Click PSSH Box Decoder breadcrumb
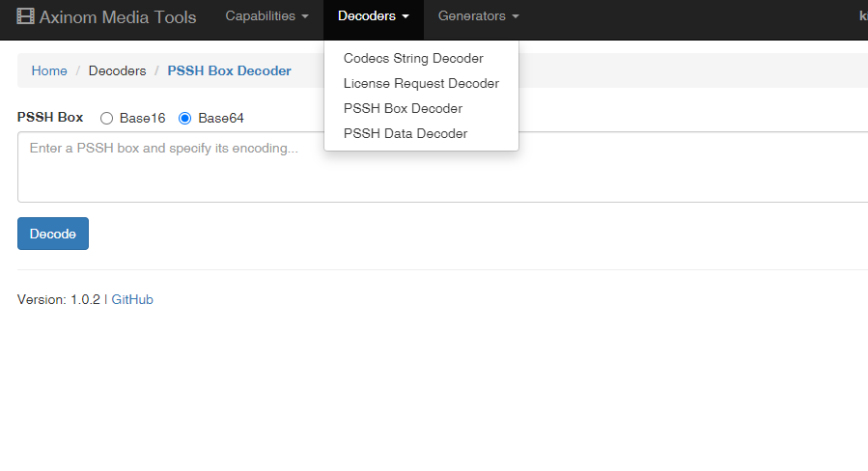This screenshot has width=868, height=471. coord(229,71)
